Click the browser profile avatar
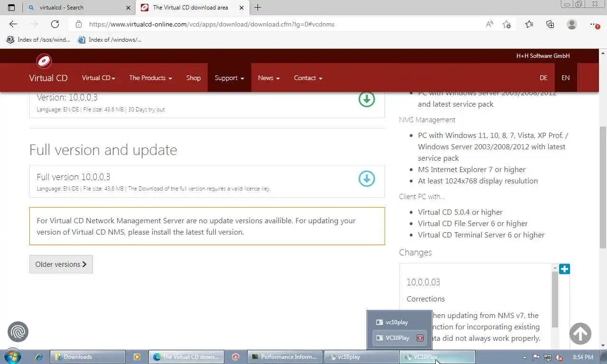This screenshot has width=607, height=364. (x=572, y=24)
